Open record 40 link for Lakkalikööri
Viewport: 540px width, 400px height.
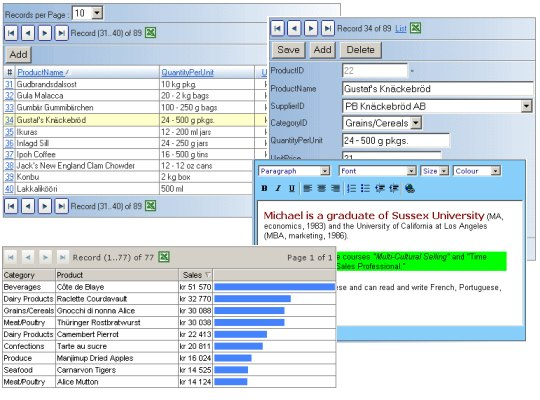(9, 189)
